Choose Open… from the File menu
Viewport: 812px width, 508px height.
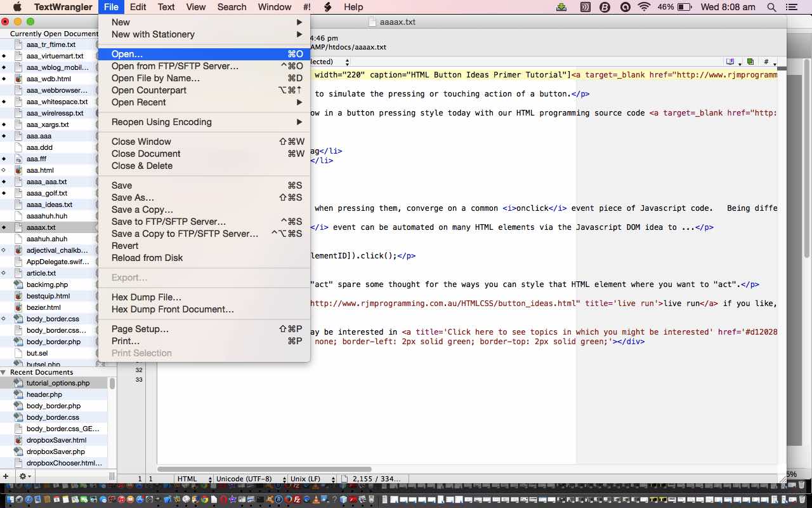(x=204, y=54)
